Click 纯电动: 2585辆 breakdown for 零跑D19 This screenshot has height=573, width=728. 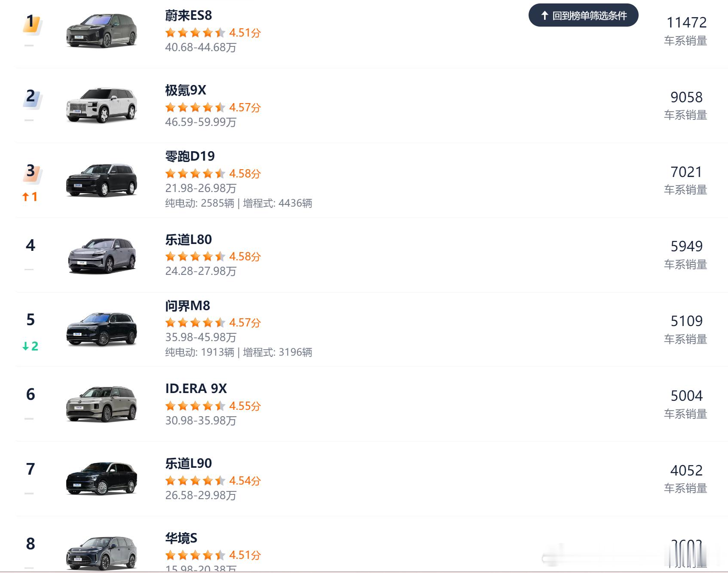tap(200, 203)
